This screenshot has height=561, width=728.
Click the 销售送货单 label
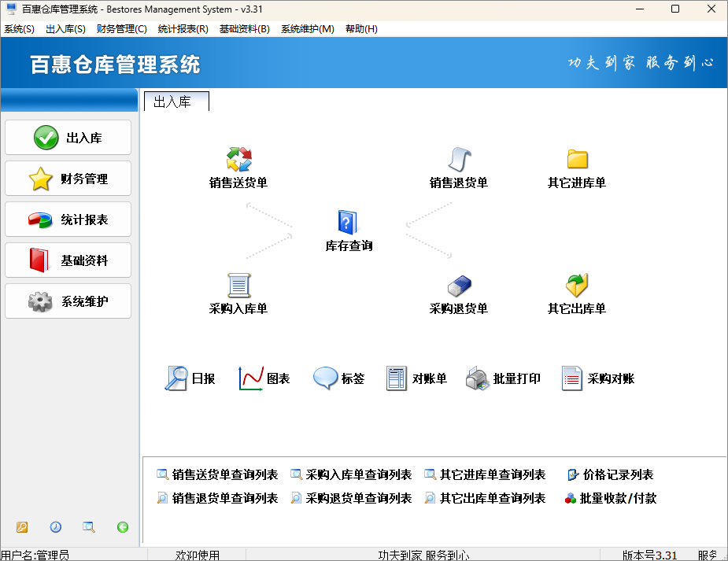[x=238, y=183]
